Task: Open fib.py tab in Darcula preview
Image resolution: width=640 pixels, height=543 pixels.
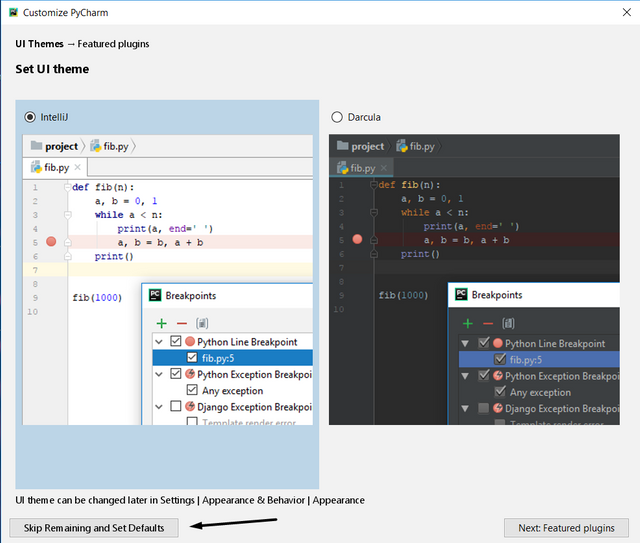Action: [x=361, y=168]
